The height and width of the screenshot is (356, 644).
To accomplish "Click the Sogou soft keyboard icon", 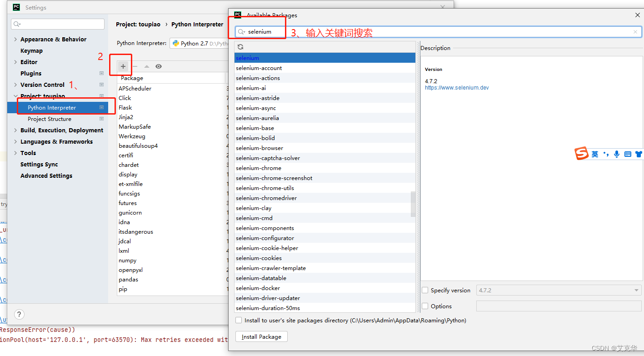I will 628,154.
